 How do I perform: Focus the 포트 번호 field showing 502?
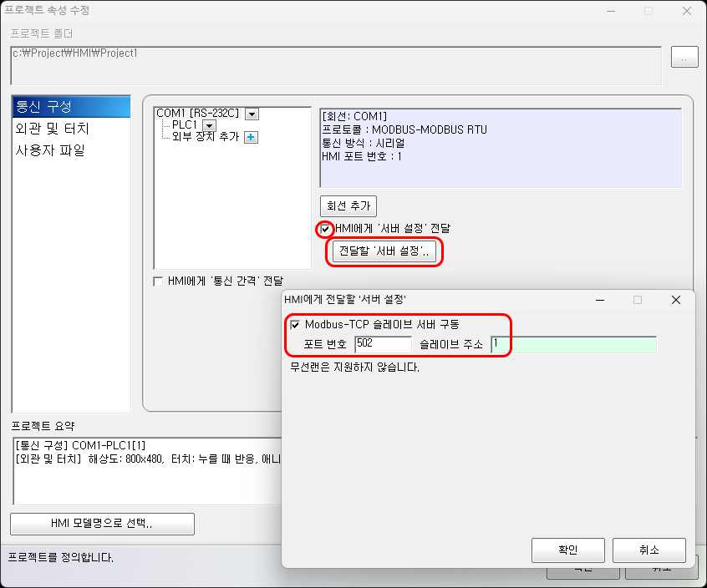pyautogui.click(x=383, y=344)
